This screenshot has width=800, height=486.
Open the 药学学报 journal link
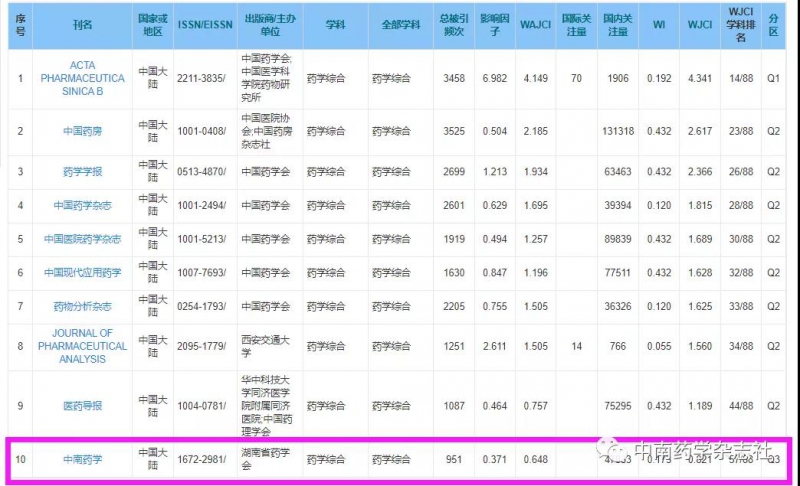point(82,171)
